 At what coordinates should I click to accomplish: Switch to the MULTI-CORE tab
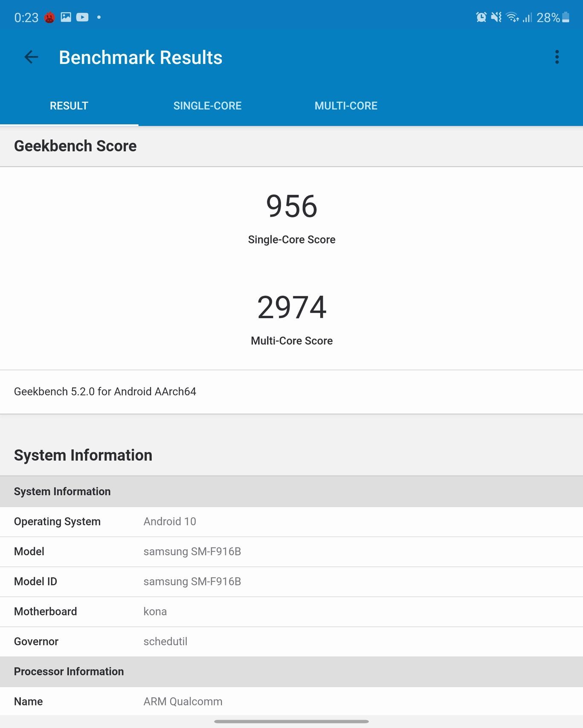[346, 106]
